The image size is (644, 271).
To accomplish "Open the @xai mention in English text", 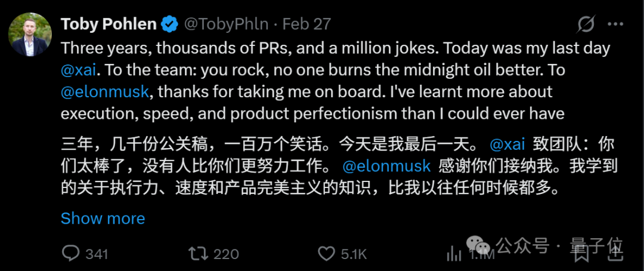I will pyautogui.click(x=79, y=70).
